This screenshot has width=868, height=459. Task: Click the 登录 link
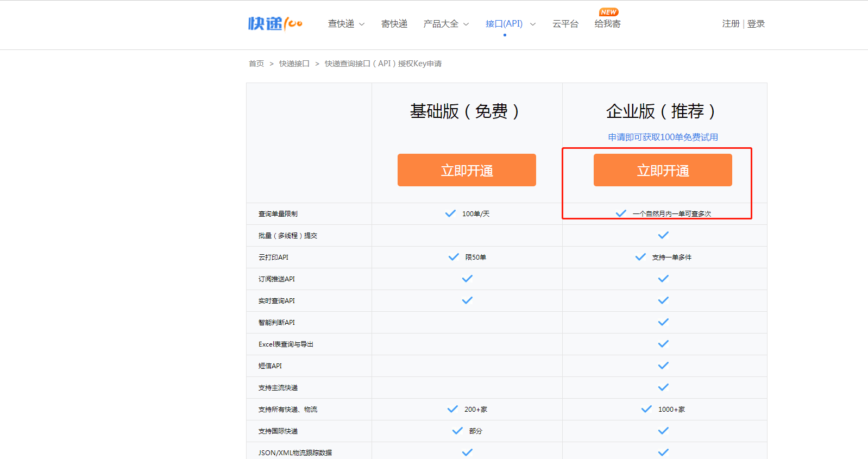756,24
